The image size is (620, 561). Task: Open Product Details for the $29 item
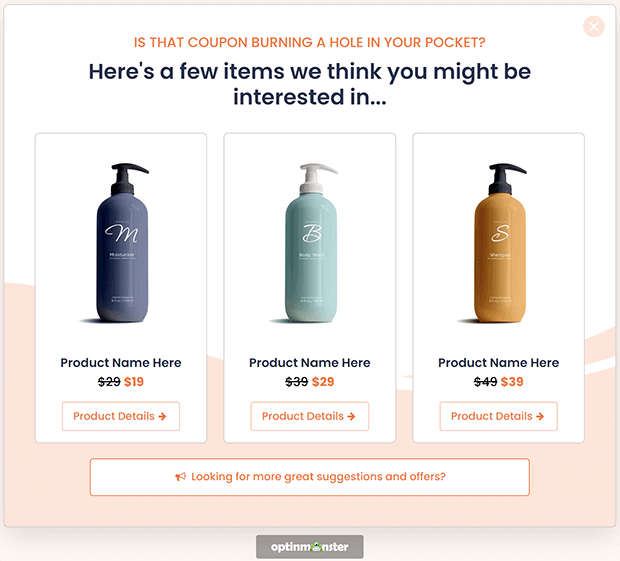(310, 416)
